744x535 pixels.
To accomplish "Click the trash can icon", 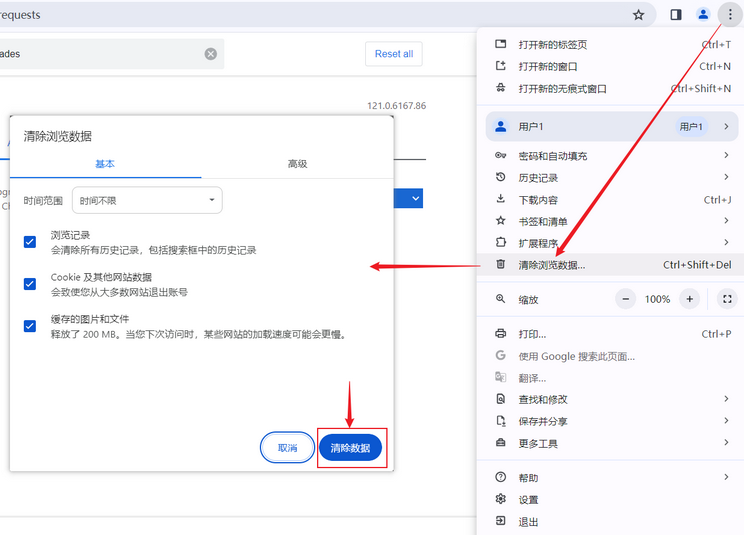I will (501, 264).
